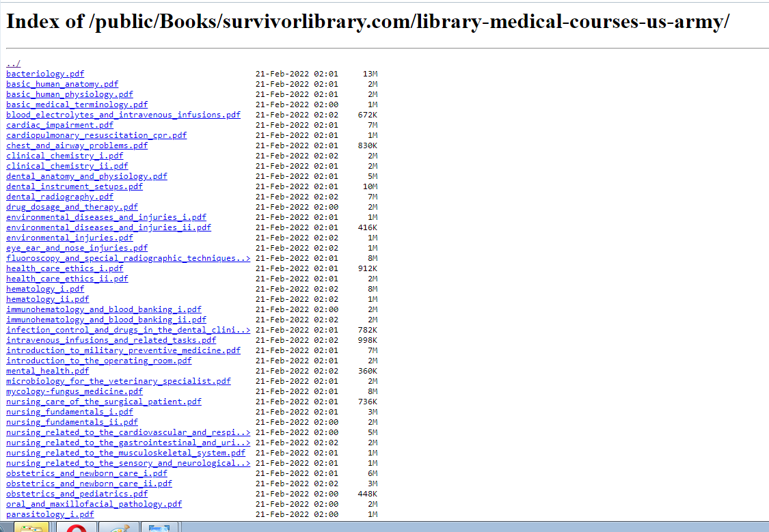Open introduction_to_military_preventive_medicine.pdf

click(124, 351)
